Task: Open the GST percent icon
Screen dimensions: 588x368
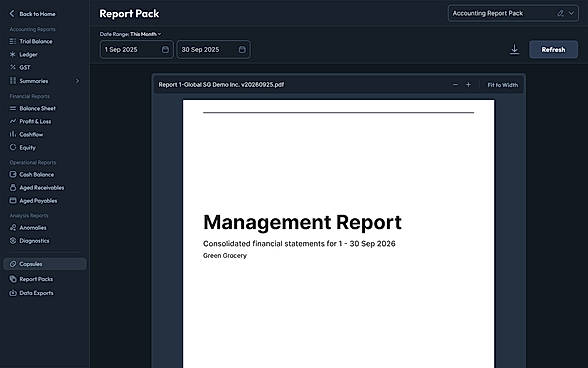Action: pos(13,67)
